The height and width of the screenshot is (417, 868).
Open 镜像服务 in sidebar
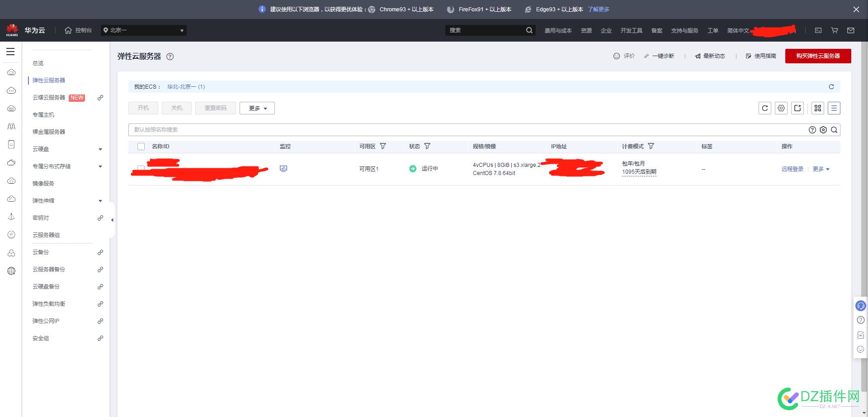43,184
